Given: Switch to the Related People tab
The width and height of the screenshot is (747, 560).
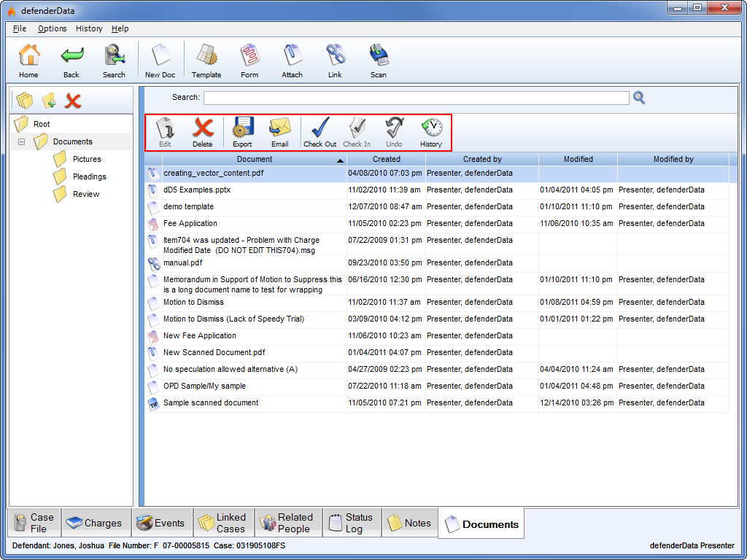Looking at the screenshot, I should pyautogui.click(x=289, y=523).
